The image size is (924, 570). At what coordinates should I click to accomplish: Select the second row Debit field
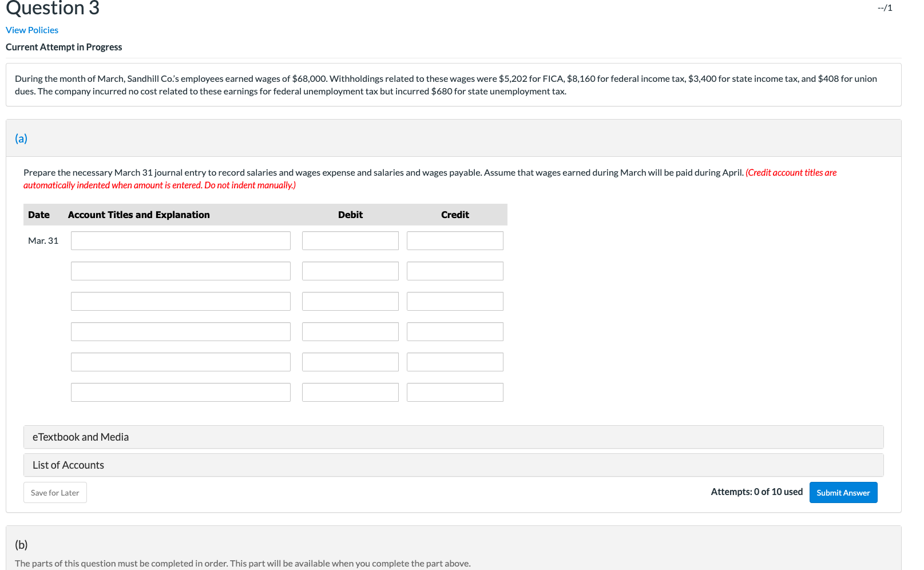(350, 271)
